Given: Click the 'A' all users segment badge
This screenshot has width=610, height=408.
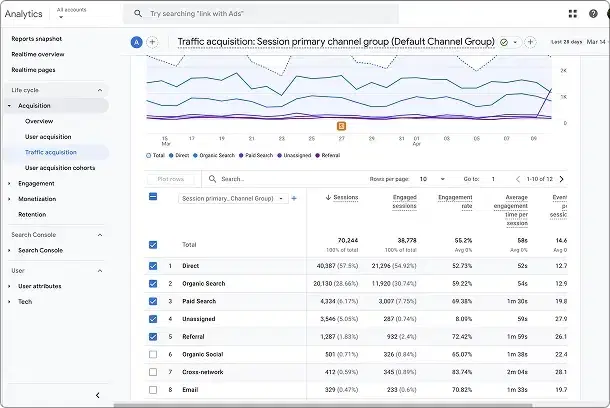Looking at the screenshot, I should pos(136,42).
